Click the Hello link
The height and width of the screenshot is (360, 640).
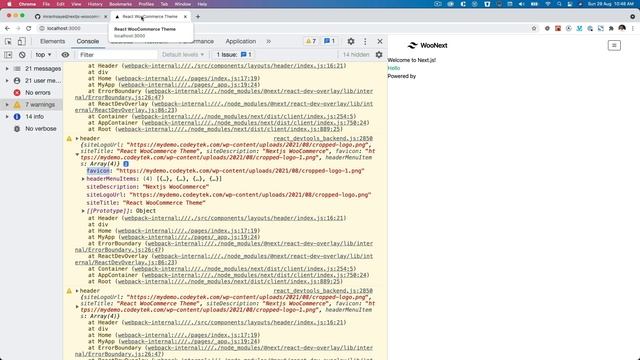[x=393, y=68]
